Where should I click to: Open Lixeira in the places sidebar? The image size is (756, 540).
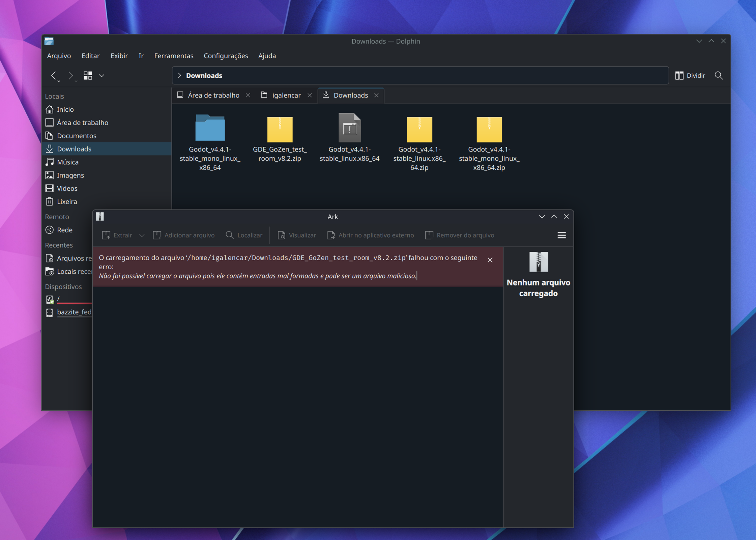pos(67,201)
